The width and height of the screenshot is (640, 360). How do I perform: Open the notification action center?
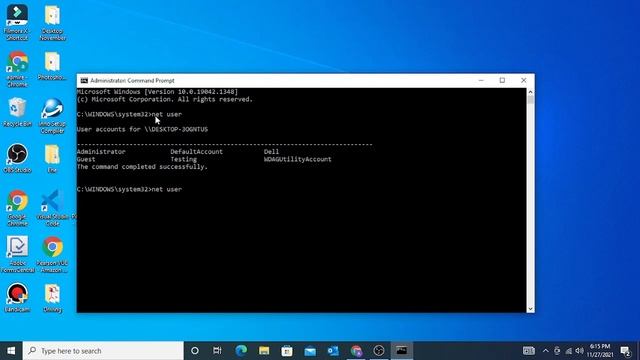tap(625, 351)
